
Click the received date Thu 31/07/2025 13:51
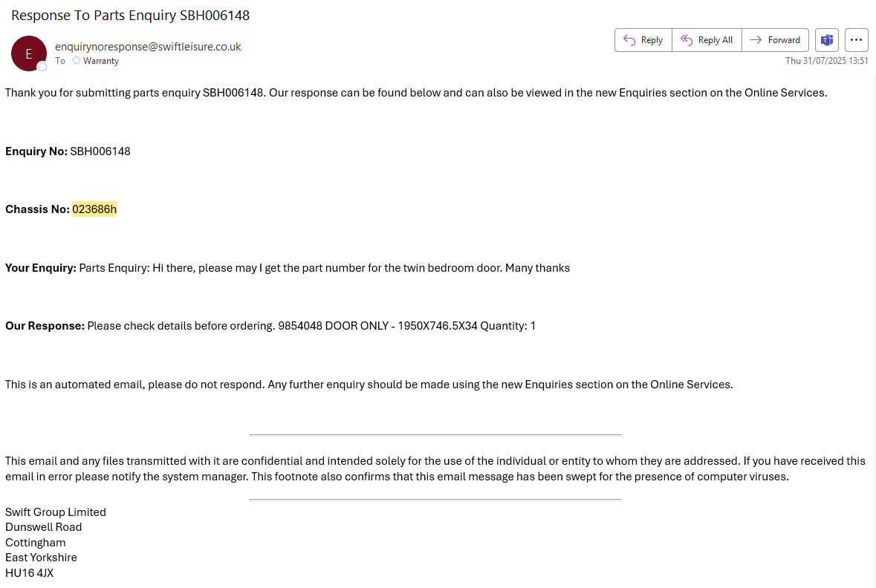point(826,61)
